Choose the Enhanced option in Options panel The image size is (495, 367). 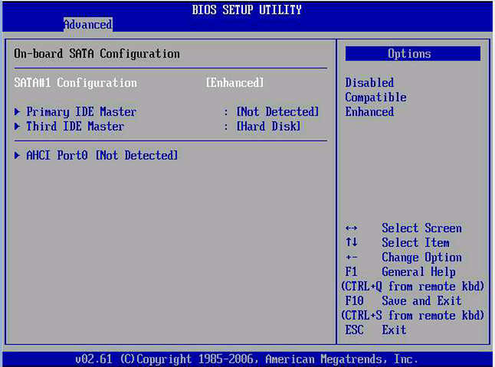[x=369, y=112]
